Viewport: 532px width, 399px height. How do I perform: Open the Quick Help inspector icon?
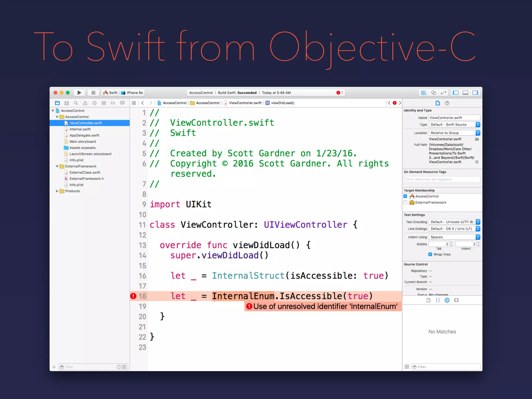click(x=447, y=103)
